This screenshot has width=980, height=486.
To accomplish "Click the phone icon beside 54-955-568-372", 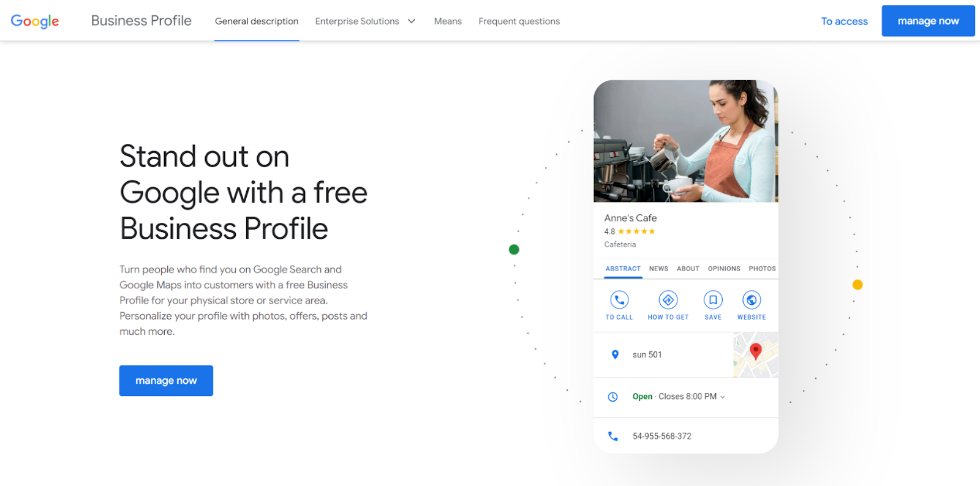I will click(x=612, y=436).
